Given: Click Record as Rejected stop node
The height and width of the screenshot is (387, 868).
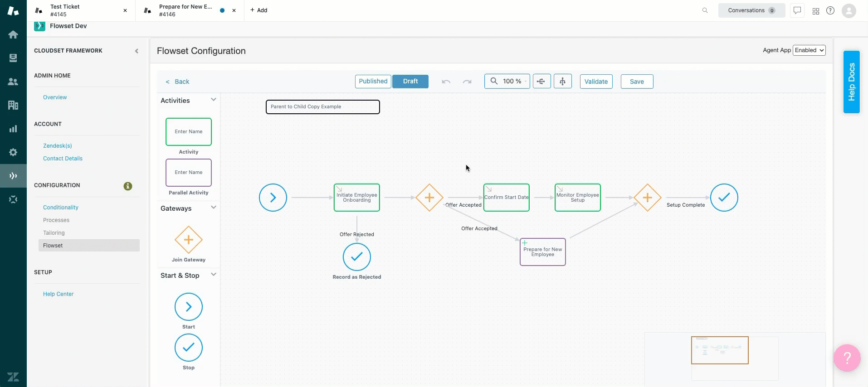Looking at the screenshot, I should (357, 257).
